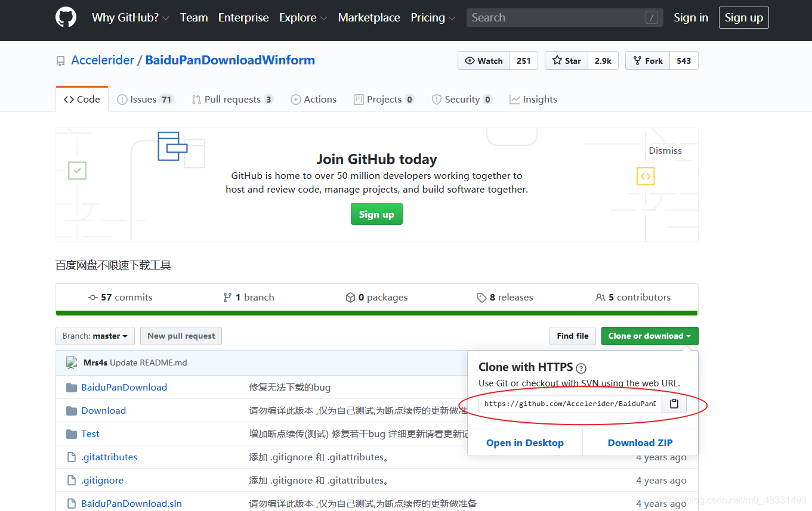Open the BaiduPanDownloadWinform repository link

tap(230, 60)
